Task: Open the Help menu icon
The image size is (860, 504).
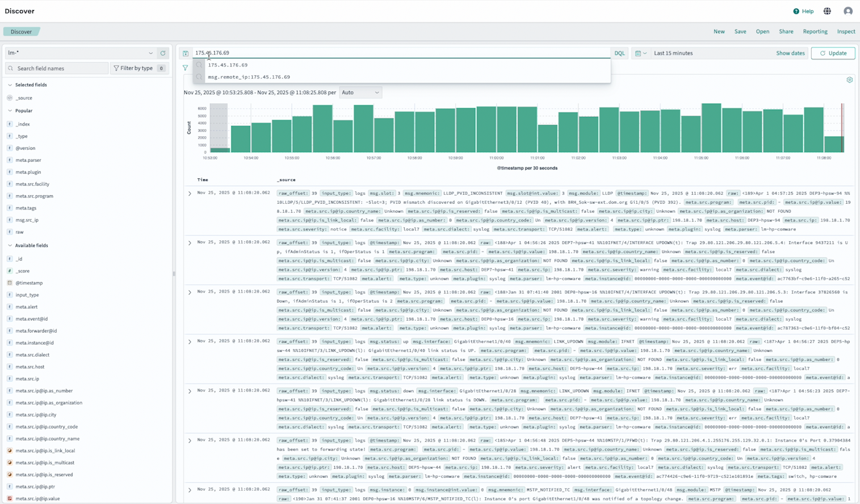Action: [796, 11]
